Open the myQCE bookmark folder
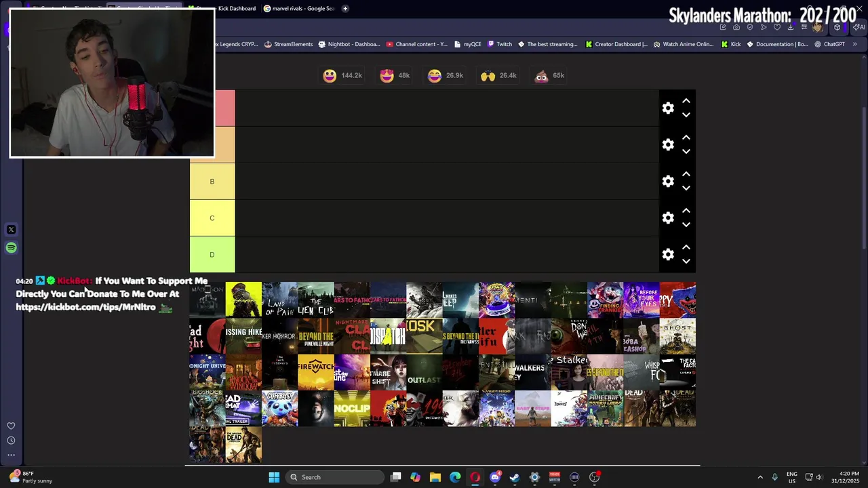 (x=467, y=44)
